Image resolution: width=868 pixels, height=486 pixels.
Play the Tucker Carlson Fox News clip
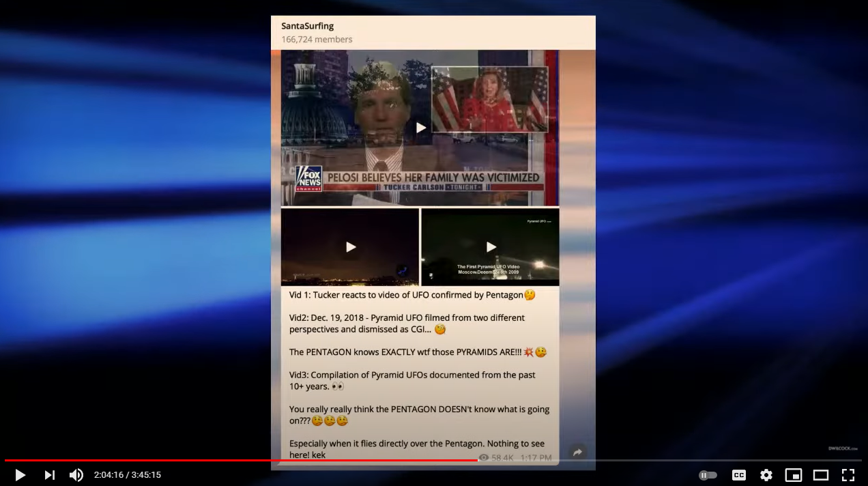(420, 128)
